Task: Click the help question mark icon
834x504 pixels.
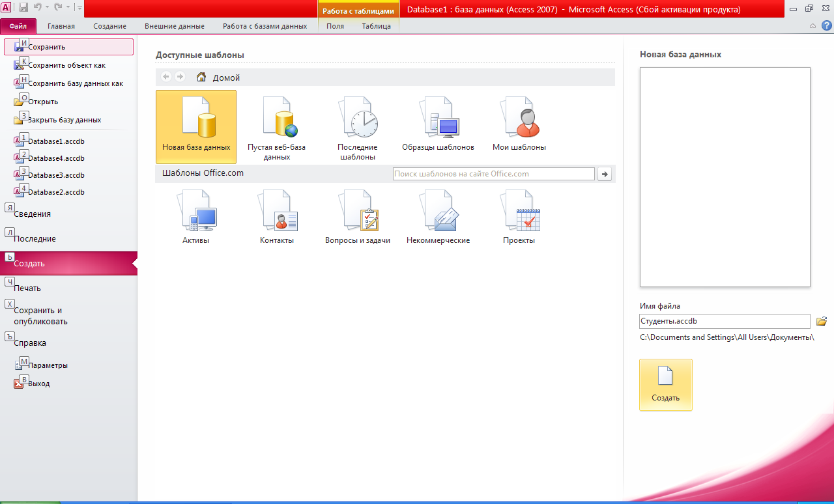Action: tap(826, 25)
